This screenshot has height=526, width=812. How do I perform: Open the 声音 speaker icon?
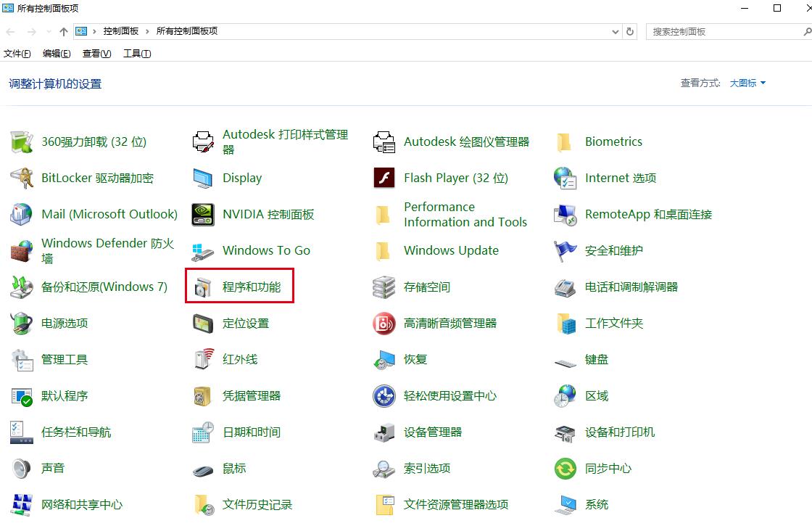click(x=22, y=469)
